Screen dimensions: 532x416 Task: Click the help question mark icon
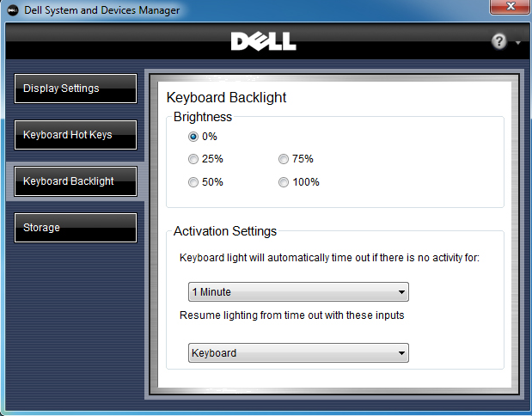pos(498,42)
